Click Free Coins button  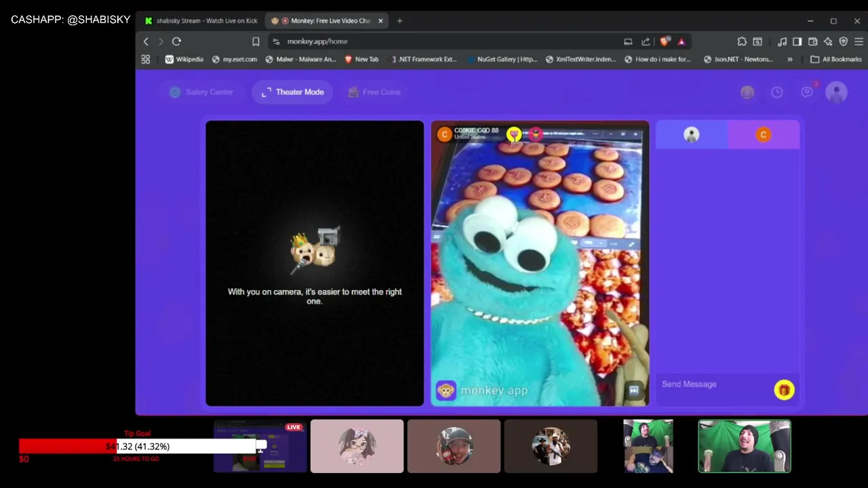(x=374, y=92)
